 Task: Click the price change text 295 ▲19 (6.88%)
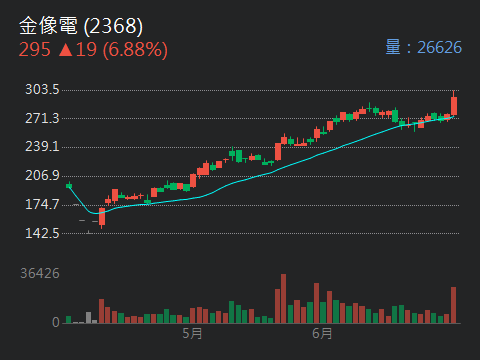click(x=93, y=50)
